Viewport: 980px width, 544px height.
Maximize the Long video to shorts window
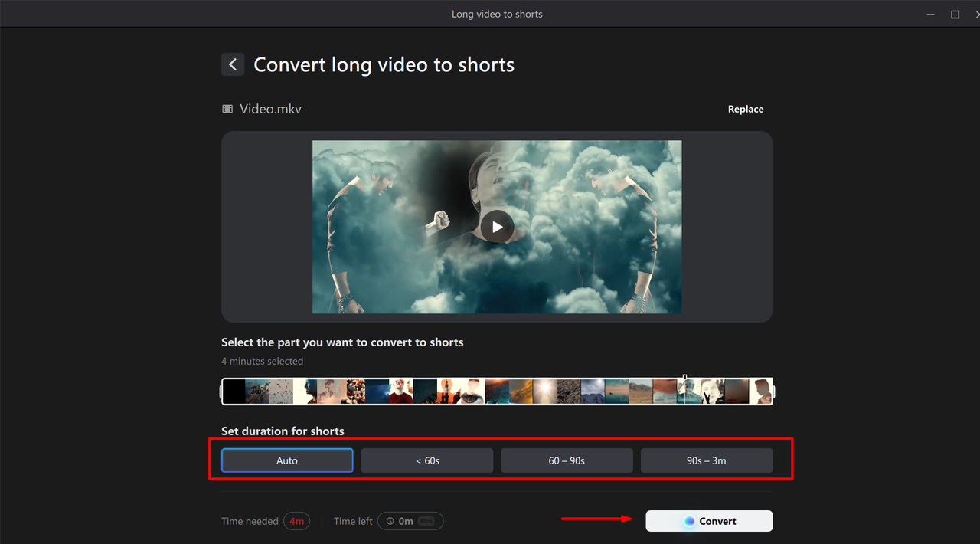pyautogui.click(x=955, y=14)
